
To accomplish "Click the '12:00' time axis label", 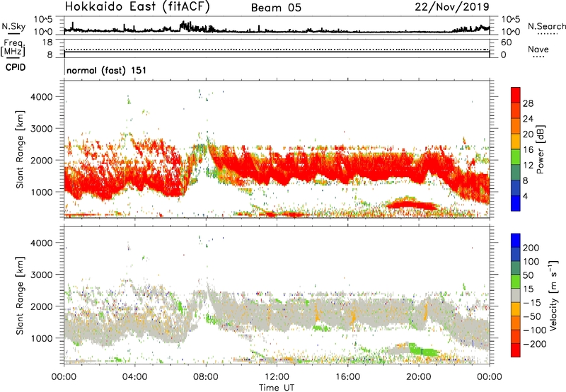I will (277, 377).
